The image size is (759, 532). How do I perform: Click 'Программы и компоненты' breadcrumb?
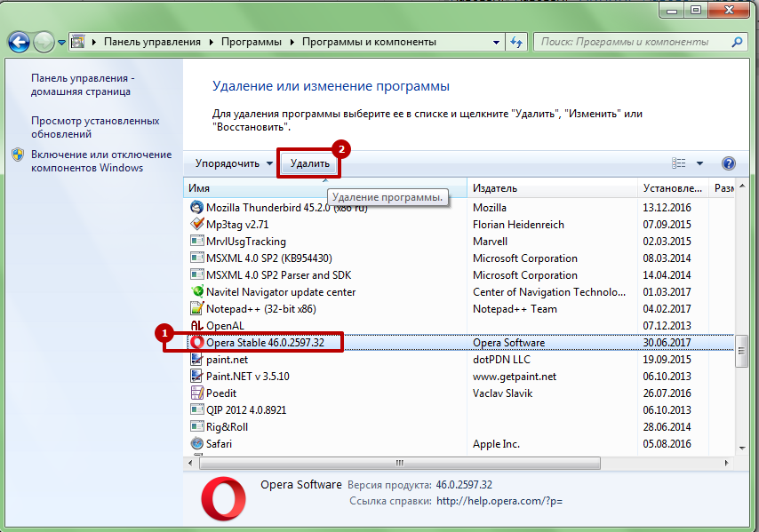click(x=369, y=42)
